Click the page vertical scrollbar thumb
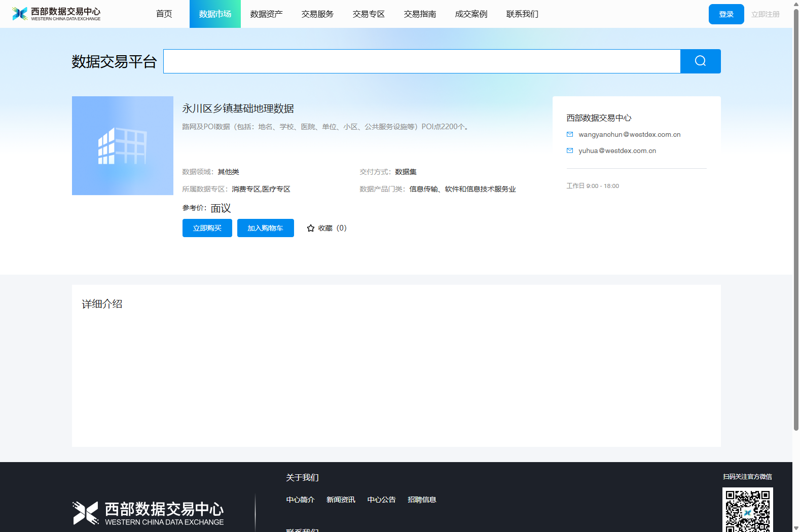This screenshot has width=800, height=532. [796, 220]
